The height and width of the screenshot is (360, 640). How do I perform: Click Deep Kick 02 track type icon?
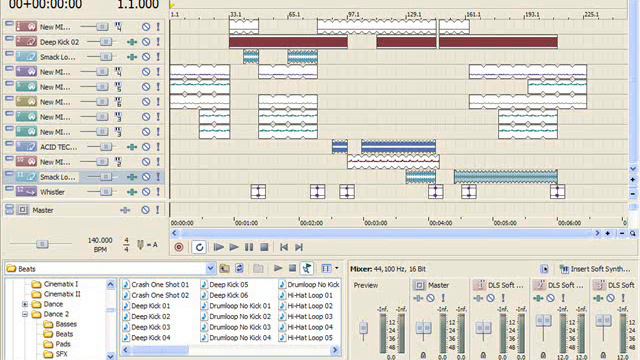(x=26, y=42)
